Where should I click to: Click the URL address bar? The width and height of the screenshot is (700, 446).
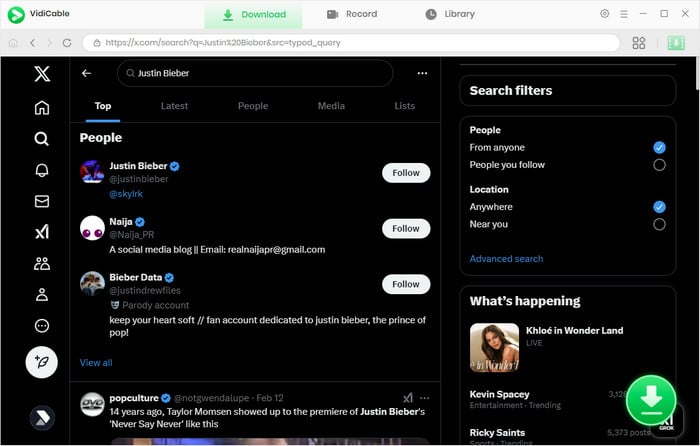click(x=351, y=43)
